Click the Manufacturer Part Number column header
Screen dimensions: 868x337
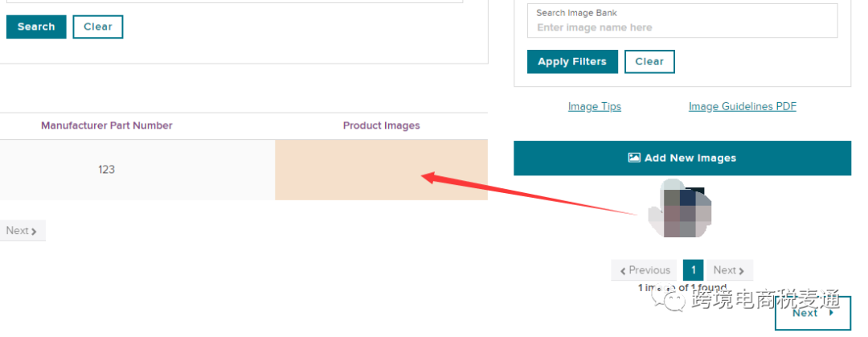107,125
